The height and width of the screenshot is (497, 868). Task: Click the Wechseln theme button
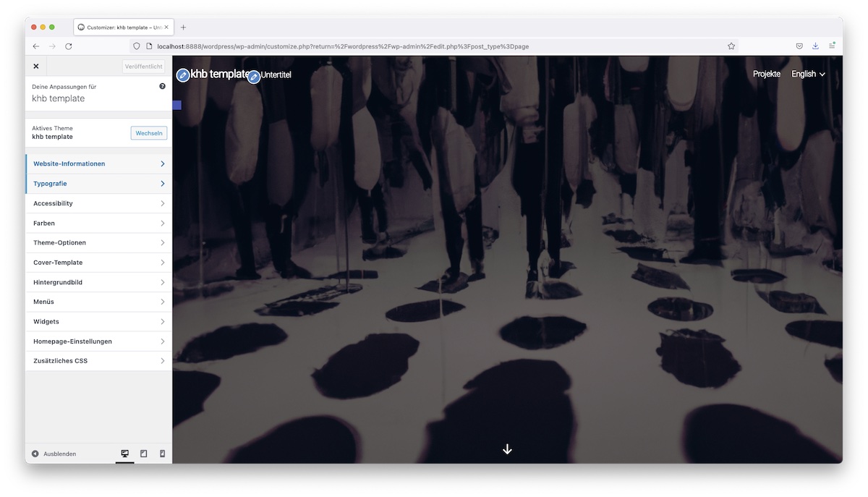point(149,133)
